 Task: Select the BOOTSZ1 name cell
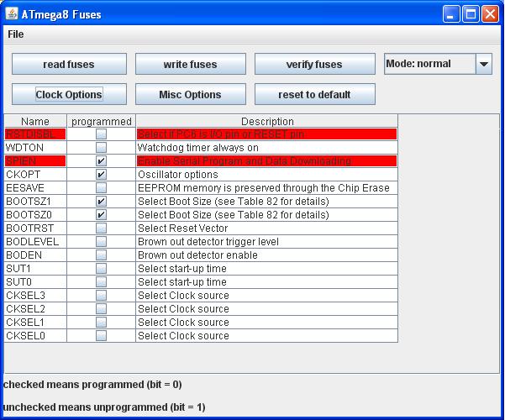coord(35,202)
